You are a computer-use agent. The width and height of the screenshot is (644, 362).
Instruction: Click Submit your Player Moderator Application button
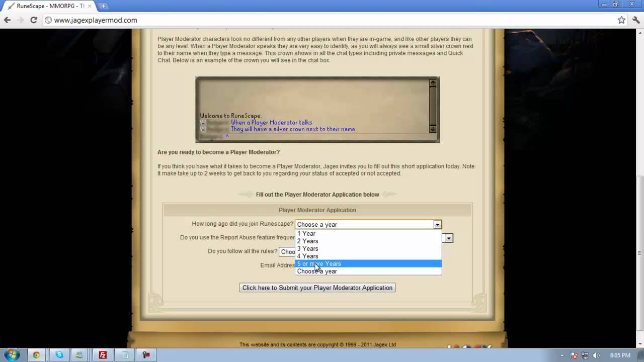(x=317, y=288)
